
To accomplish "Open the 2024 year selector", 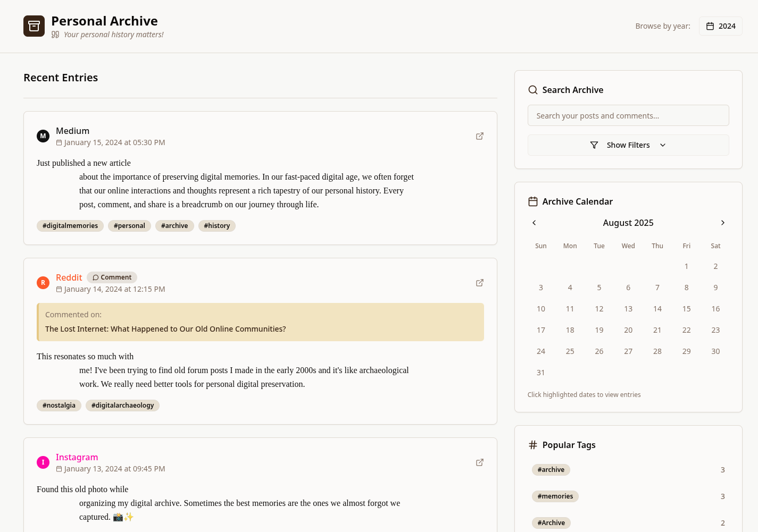I will pyautogui.click(x=720, y=26).
